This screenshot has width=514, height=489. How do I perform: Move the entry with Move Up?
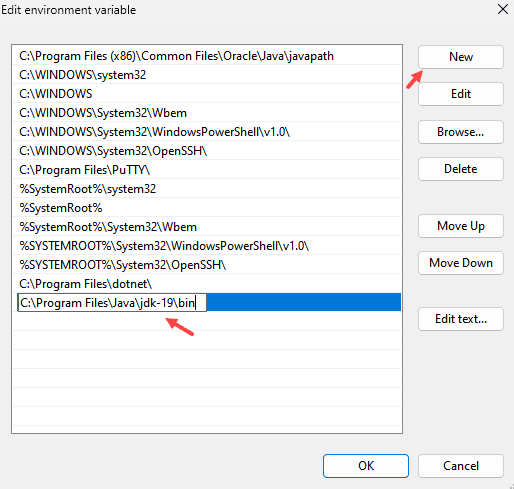(x=461, y=226)
